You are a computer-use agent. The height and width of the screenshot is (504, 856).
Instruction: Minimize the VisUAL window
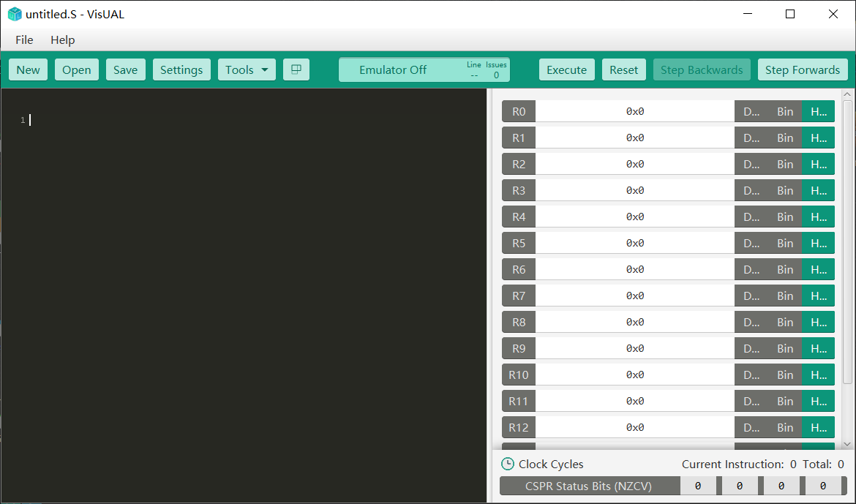748,14
